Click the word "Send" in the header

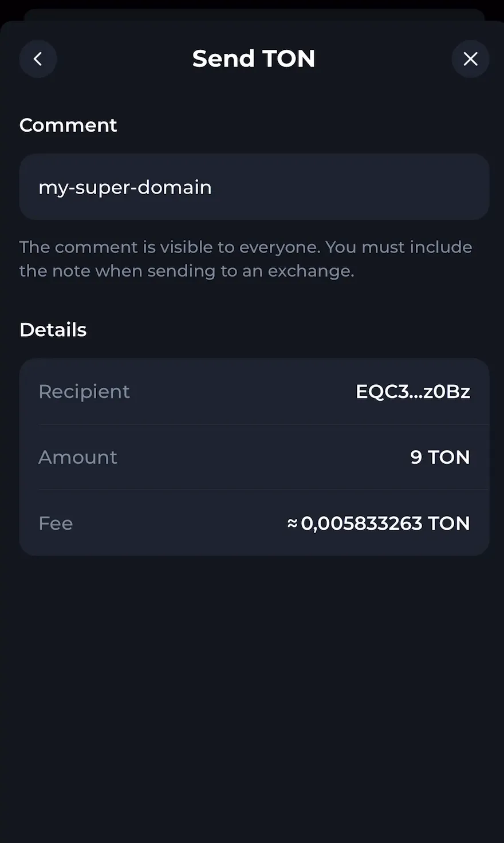pyautogui.click(x=223, y=58)
